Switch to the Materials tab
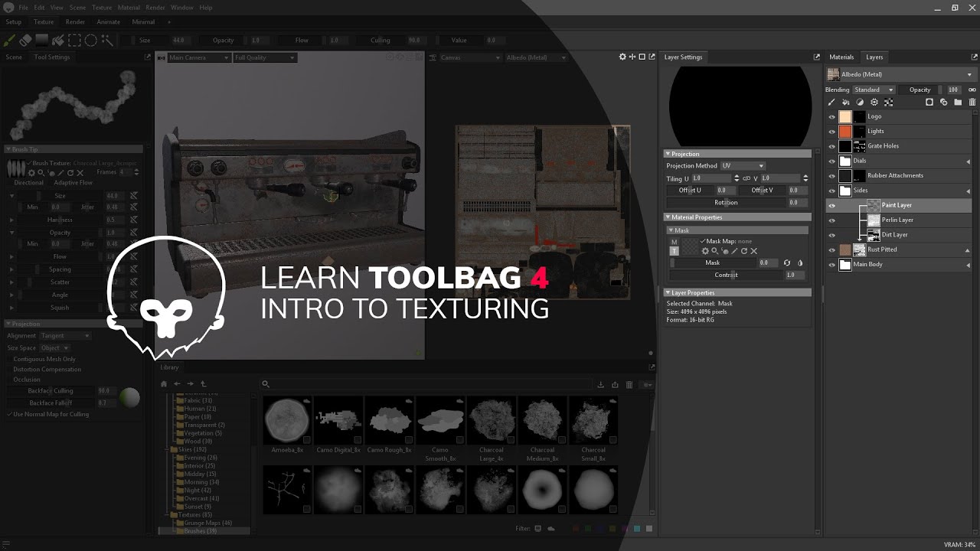The image size is (980, 551). 841,57
